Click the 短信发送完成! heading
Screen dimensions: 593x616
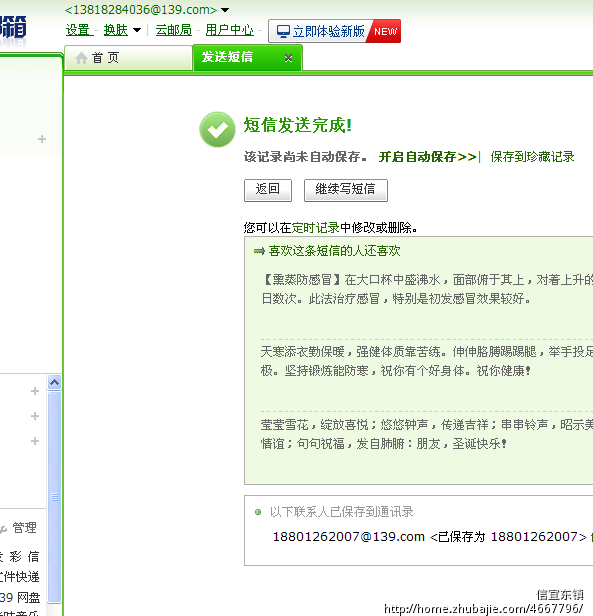297,125
